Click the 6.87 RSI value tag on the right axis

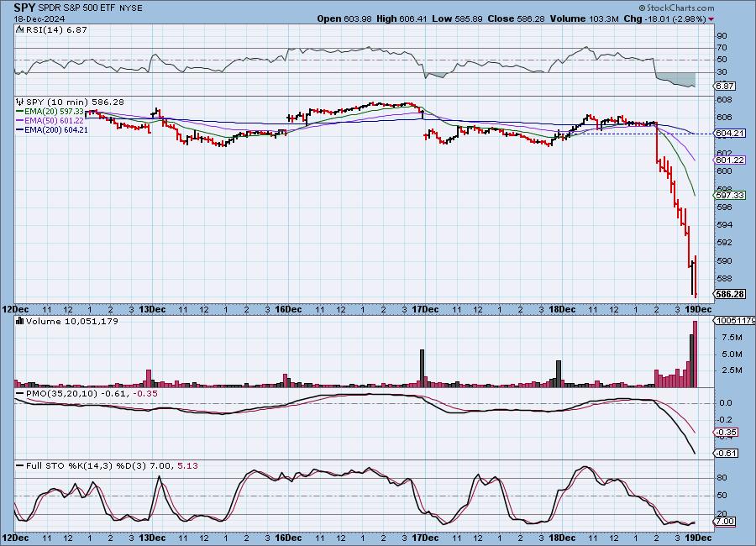(726, 86)
